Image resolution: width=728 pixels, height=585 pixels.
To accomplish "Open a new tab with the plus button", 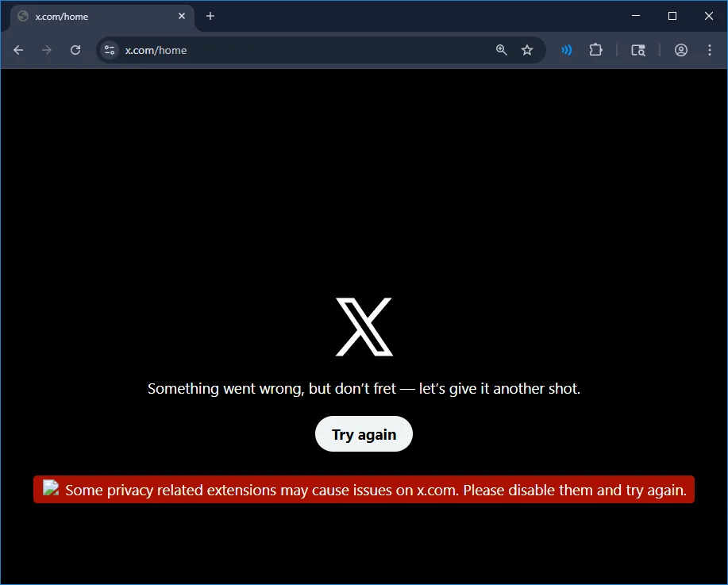I will point(210,16).
